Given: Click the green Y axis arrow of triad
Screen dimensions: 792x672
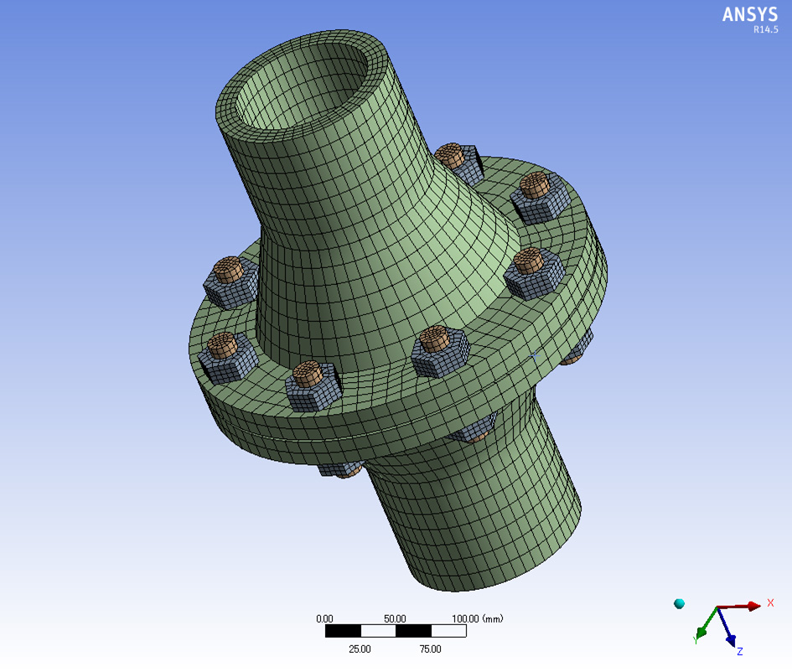Looking at the screenshot, I should coord(707,624).
